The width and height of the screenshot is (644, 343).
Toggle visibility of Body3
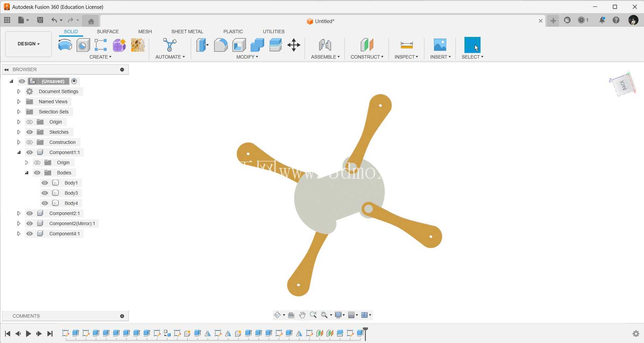pyautogui.click(x=45, y=193)
